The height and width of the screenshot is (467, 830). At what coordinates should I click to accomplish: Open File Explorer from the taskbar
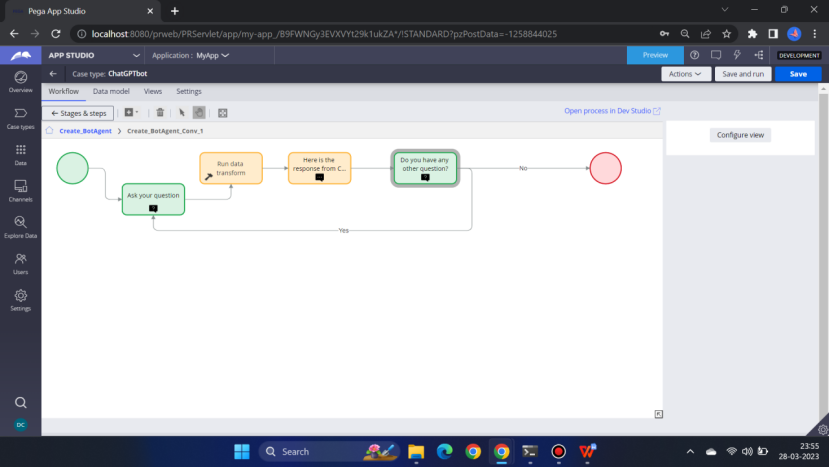(x=416, y=452)
